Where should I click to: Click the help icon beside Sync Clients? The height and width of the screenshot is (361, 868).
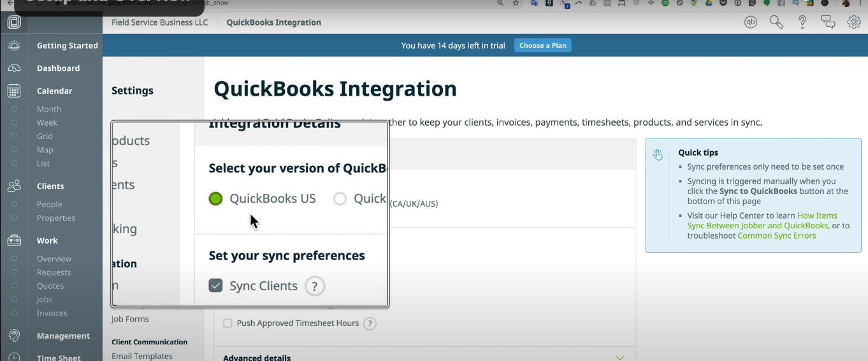(314, 286)
